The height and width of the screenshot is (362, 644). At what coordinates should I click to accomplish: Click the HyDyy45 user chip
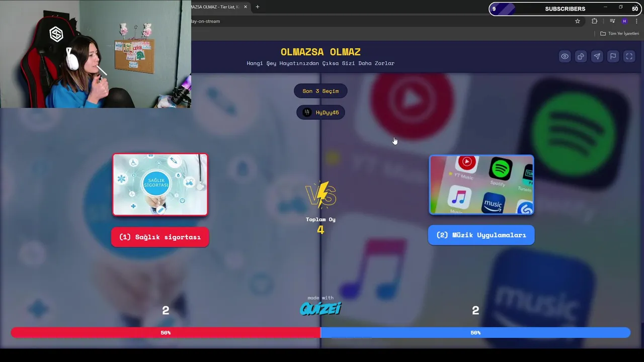click(320, 113)
